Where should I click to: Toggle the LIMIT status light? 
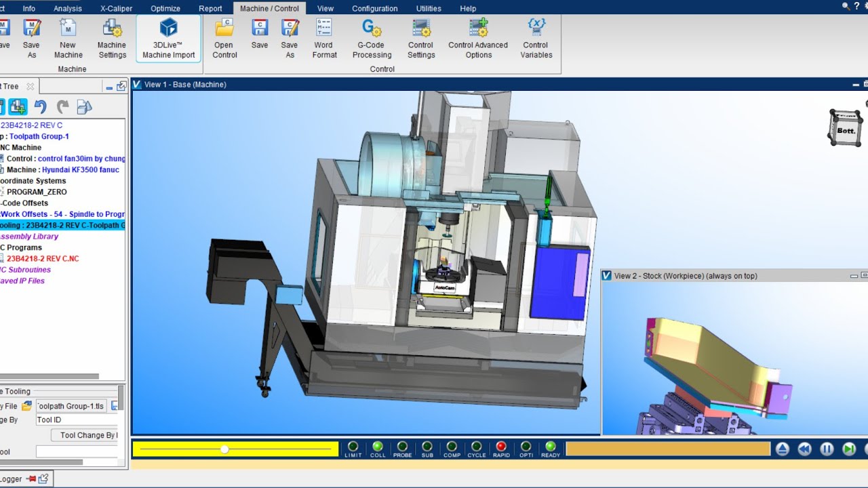tap(353, 446)
